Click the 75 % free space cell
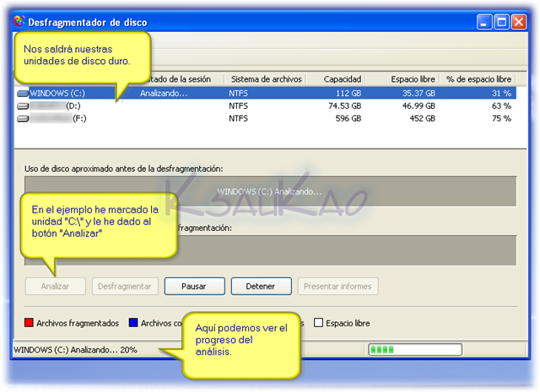The height and width of the screenshot is (392, 540). click(x=501, y=119)
